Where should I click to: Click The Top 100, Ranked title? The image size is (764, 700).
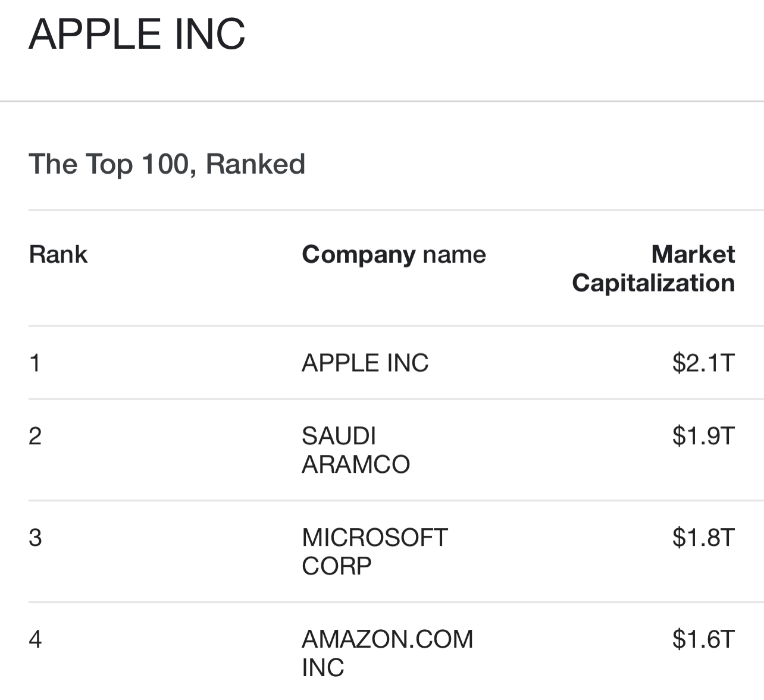pyautogui.click(x=167, y=164)
